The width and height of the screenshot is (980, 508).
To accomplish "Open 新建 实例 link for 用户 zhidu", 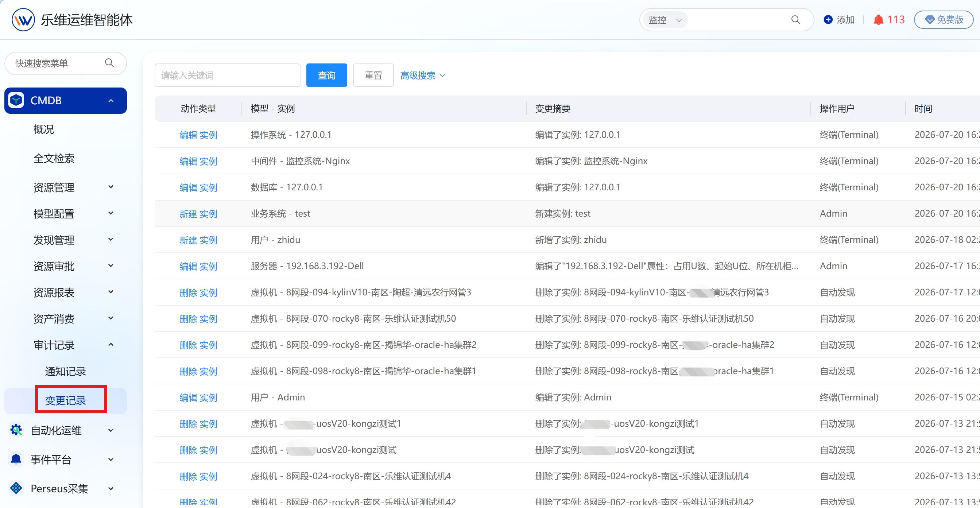I will coord(198,240).
